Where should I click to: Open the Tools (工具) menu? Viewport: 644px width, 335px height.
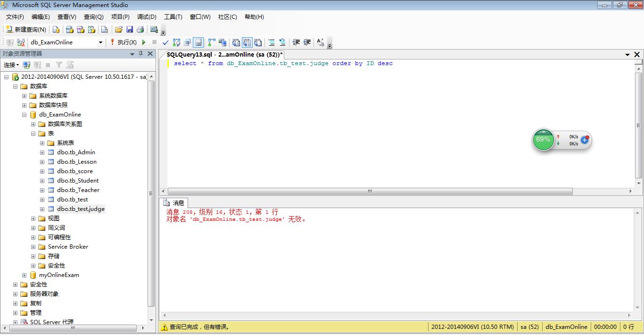(173, 17)
